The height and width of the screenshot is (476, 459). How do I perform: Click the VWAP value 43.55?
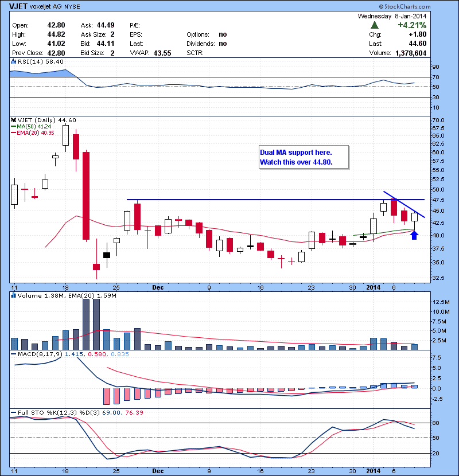162,53
